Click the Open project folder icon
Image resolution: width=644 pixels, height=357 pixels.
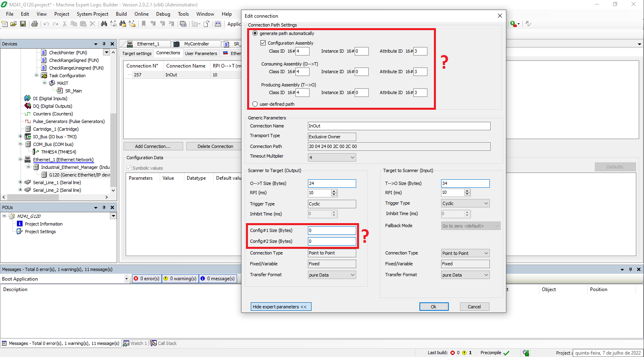click(x=14, y=24)
